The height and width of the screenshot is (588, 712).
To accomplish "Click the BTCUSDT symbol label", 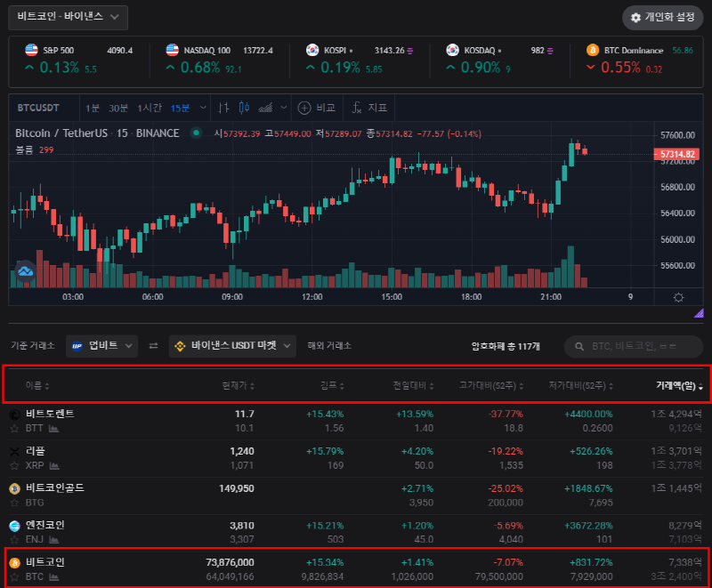I will point(38,108).
